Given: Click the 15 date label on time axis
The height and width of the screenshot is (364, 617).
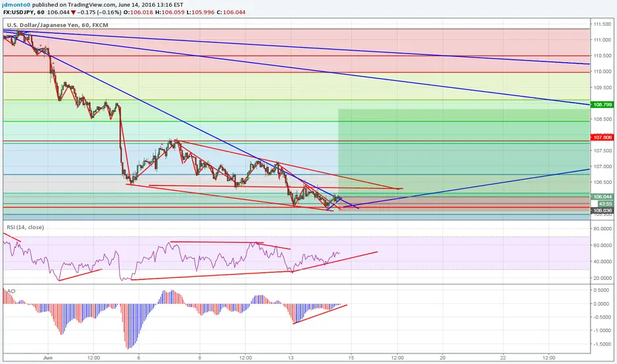Looking at the screenshot, I should coord(352,357).
